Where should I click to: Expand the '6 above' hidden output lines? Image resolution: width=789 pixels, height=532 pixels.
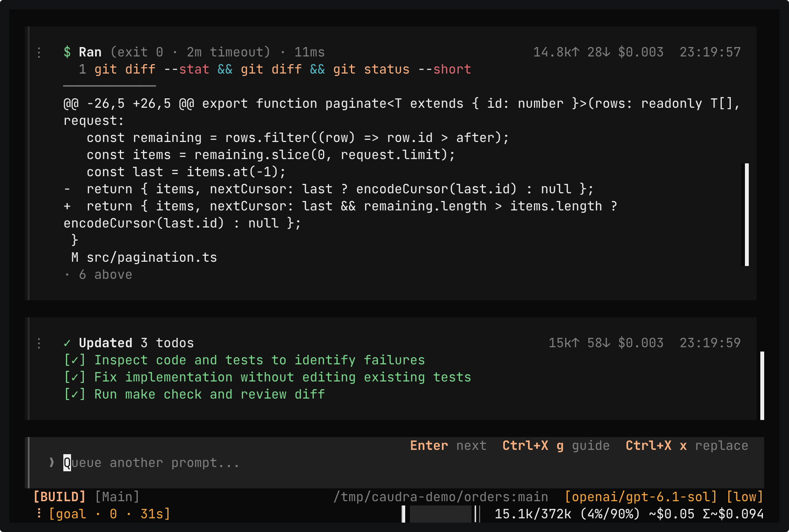(98, 275)
